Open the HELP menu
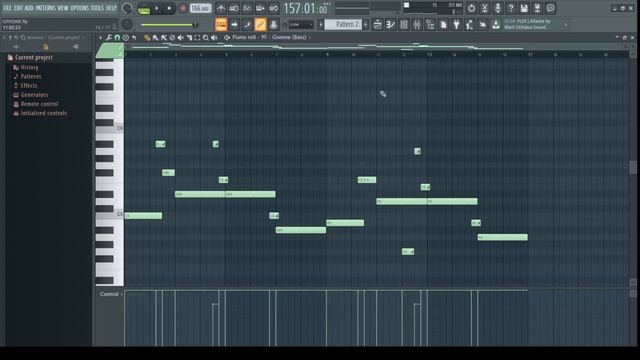This screenshot has width=640, height=360. coord(111,8)
